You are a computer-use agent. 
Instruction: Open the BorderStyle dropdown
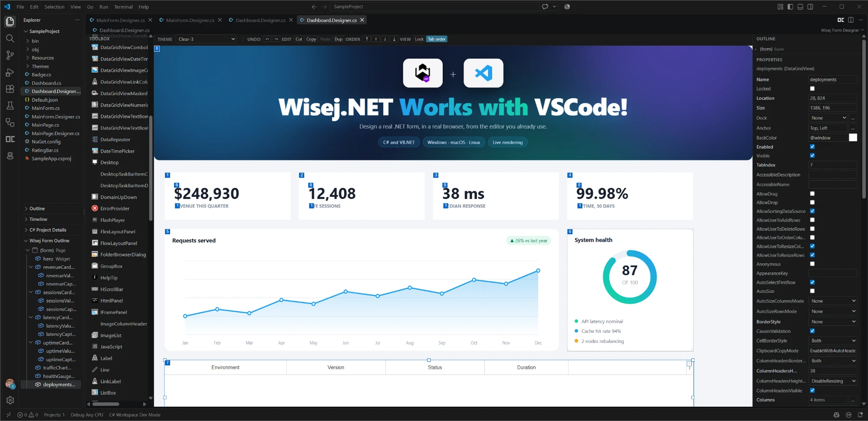(833, 322)
